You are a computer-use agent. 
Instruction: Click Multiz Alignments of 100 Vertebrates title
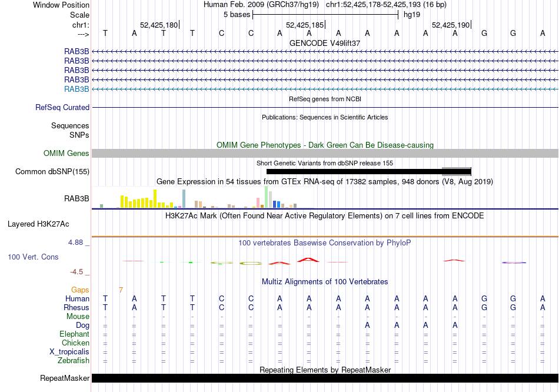pos(325,282)
